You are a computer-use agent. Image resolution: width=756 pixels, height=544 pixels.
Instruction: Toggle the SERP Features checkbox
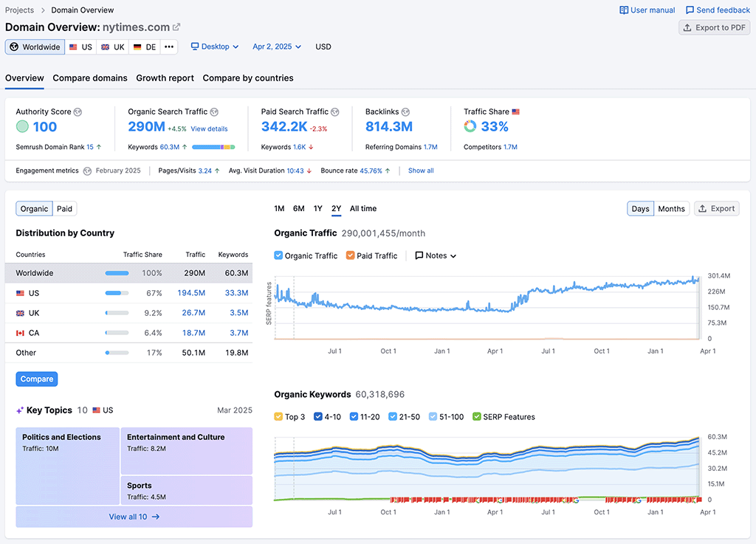click(x=477, y=416)
